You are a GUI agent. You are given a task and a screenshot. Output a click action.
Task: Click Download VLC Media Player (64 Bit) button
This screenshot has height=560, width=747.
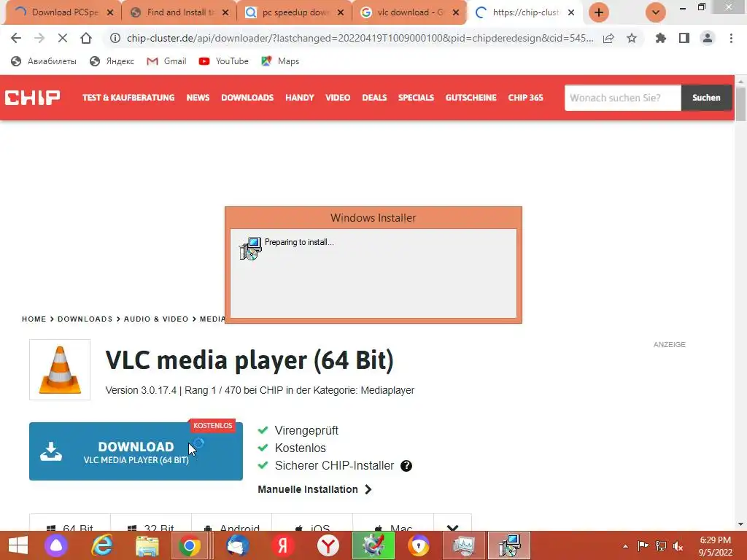tap(136, 451)
